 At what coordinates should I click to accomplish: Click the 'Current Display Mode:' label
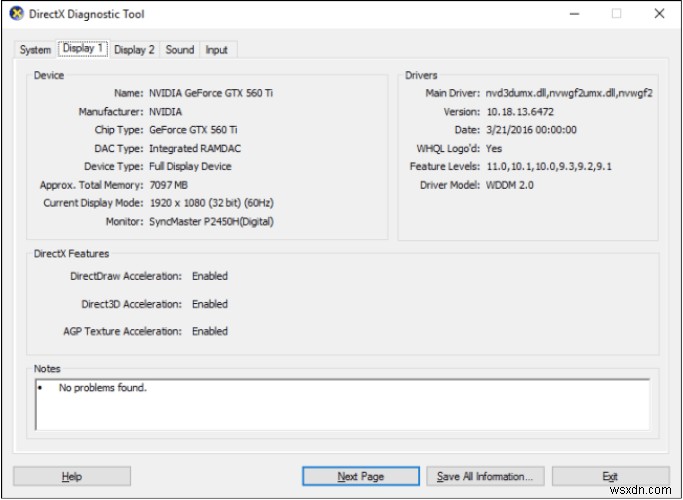click(x=93, y=203)
